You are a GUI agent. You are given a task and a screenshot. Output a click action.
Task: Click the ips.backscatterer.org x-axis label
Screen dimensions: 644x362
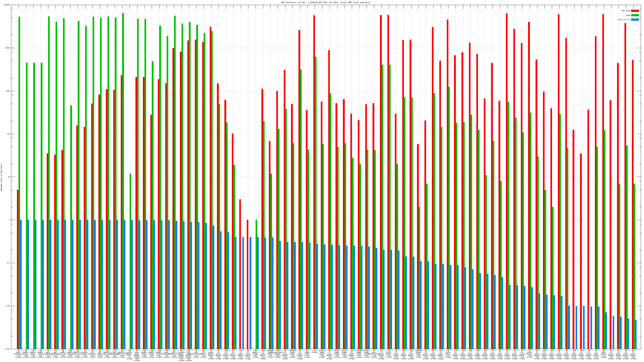point(196,354)
